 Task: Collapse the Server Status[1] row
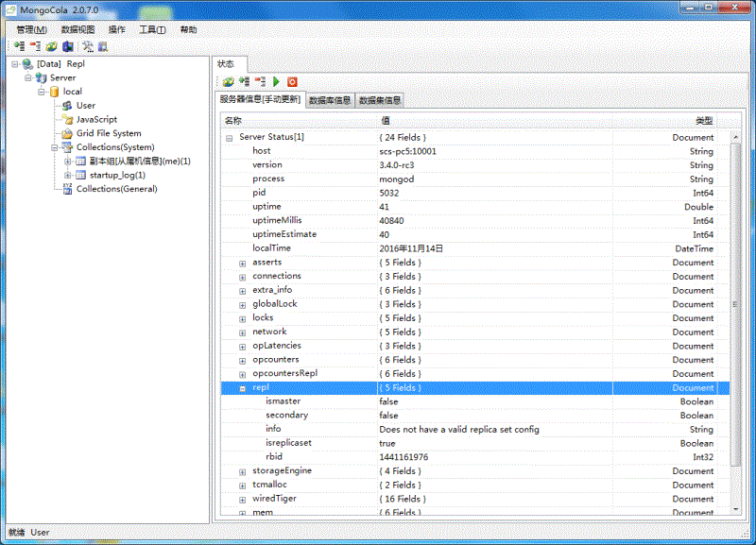tap(230, 138)
